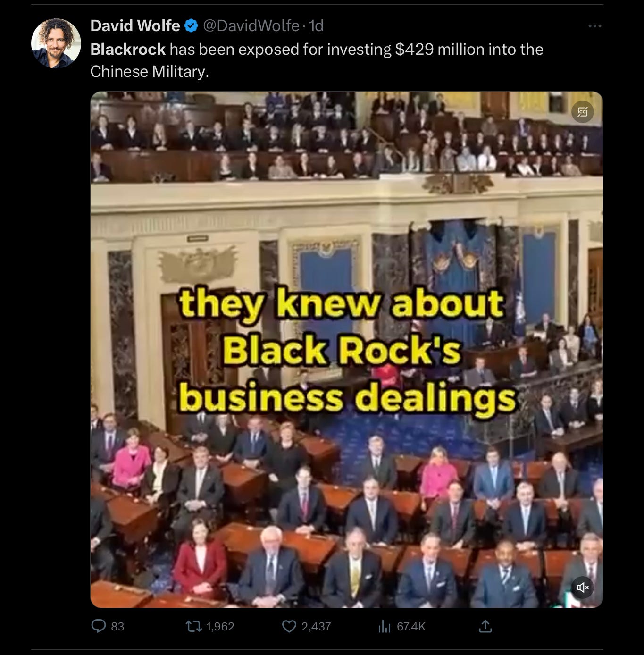Open the three-dot more options menu

[594, 26]
